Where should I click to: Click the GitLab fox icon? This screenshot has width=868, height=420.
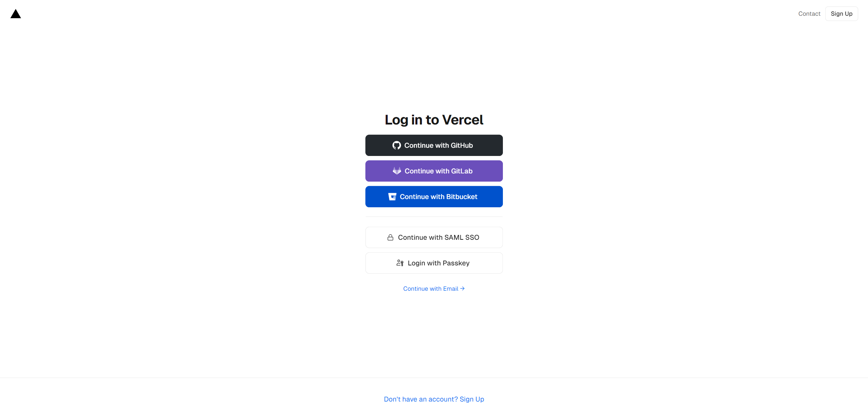pyautogui.click(x=397, y=171)
